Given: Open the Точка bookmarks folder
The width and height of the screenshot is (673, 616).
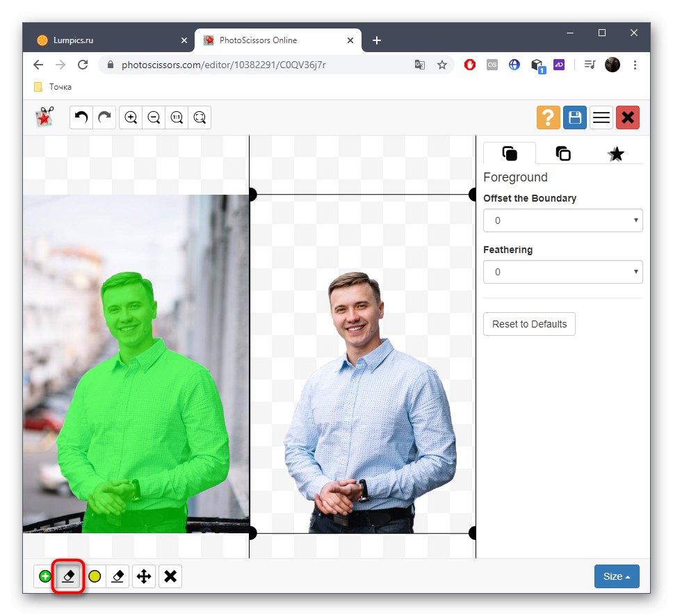Looking at the screenshot, I should pos(53,87).
